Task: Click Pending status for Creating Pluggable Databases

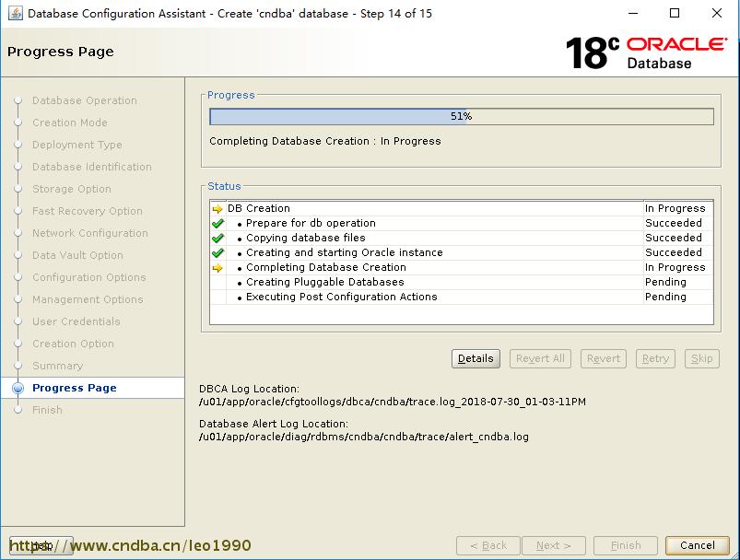Action: pyautogui.click(x=665, y=282)
